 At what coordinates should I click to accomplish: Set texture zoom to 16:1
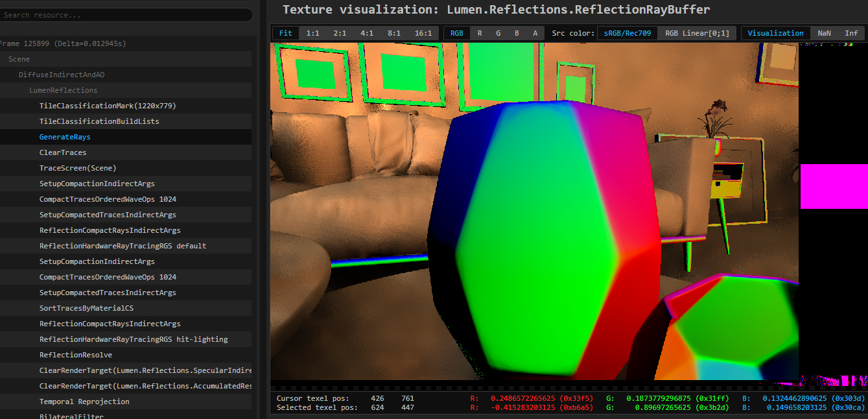425,32
